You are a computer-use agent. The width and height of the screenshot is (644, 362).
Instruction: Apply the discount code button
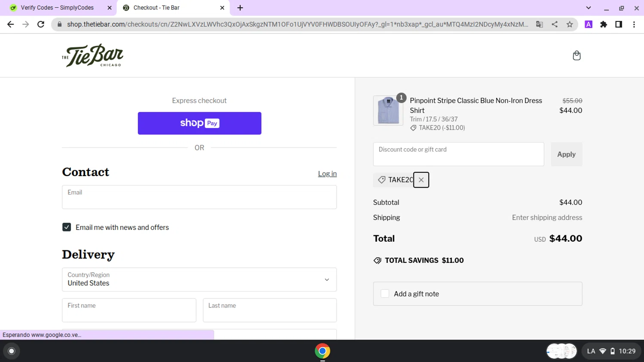566,154
